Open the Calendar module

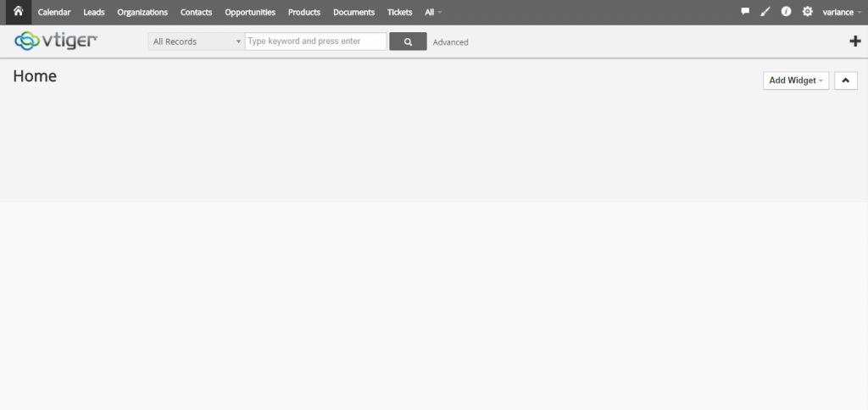54,12
